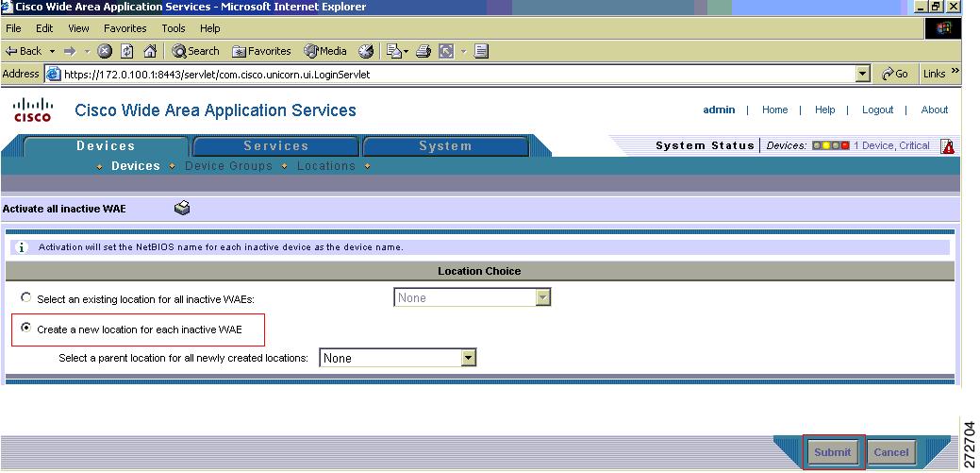Viewport: 980px width, 473px height.
Task: Click the Submit button
Action: click(x=833, y=451)
